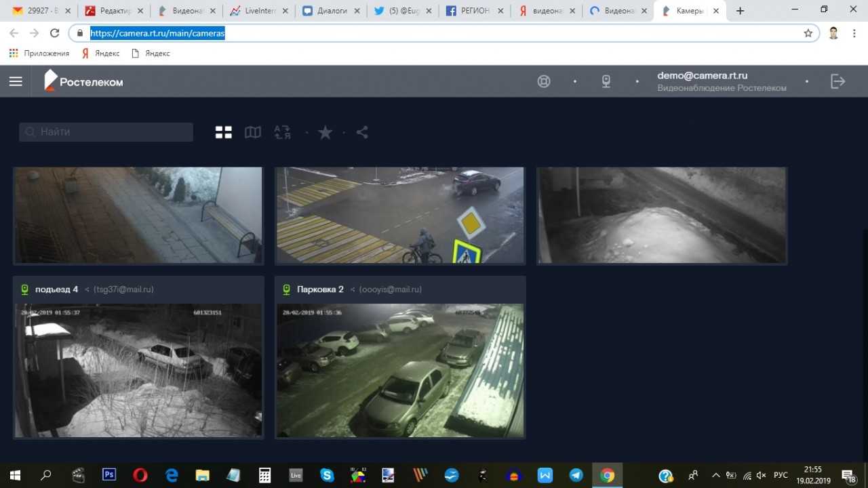Open the подъезд 4 camera feed

click(138, 369)
